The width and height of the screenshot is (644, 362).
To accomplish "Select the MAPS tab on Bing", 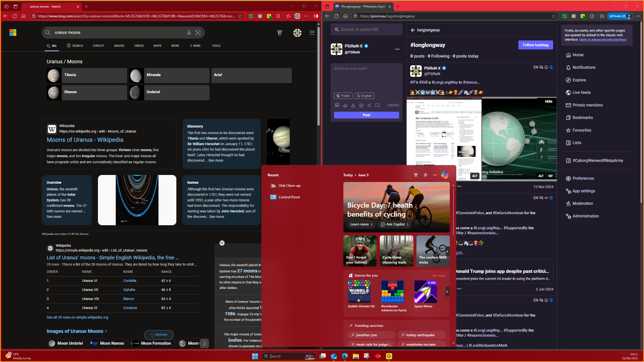I will (x=157, y=46).
